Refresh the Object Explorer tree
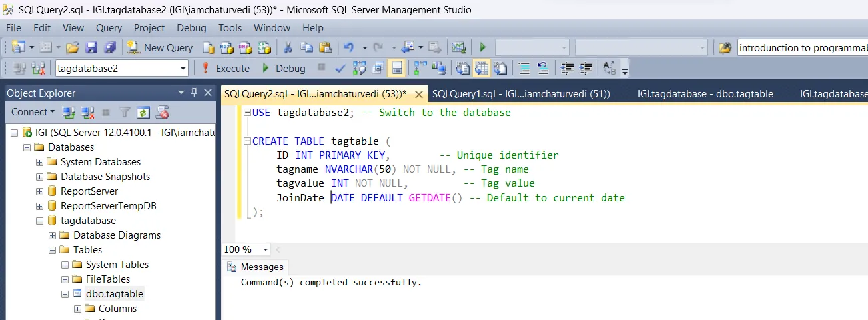The height and width of the screenshot is (320, 868). tap(143, 112)
